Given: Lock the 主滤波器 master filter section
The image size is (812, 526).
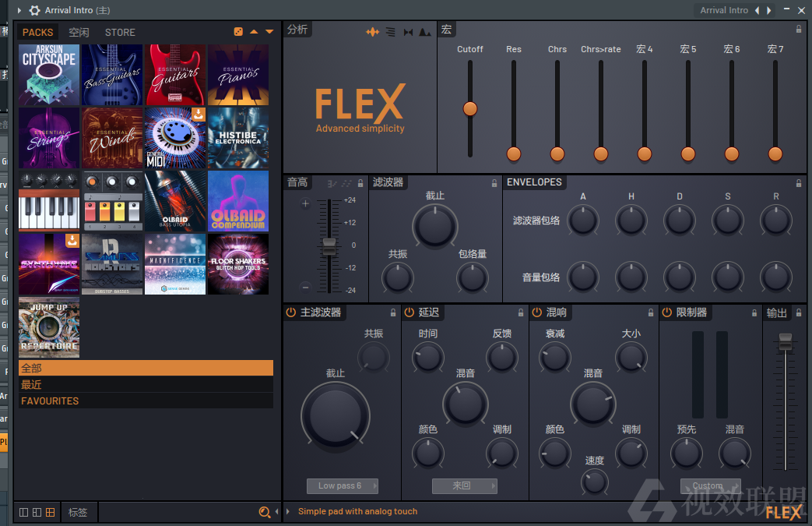Looking at the screenshot, I should 393,312.
